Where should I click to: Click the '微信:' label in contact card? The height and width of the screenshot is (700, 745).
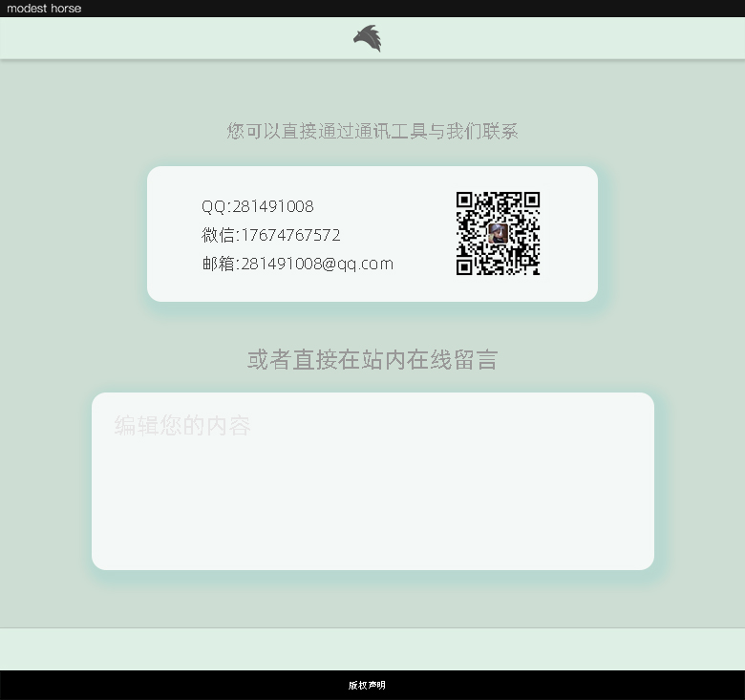pos(219,235)
